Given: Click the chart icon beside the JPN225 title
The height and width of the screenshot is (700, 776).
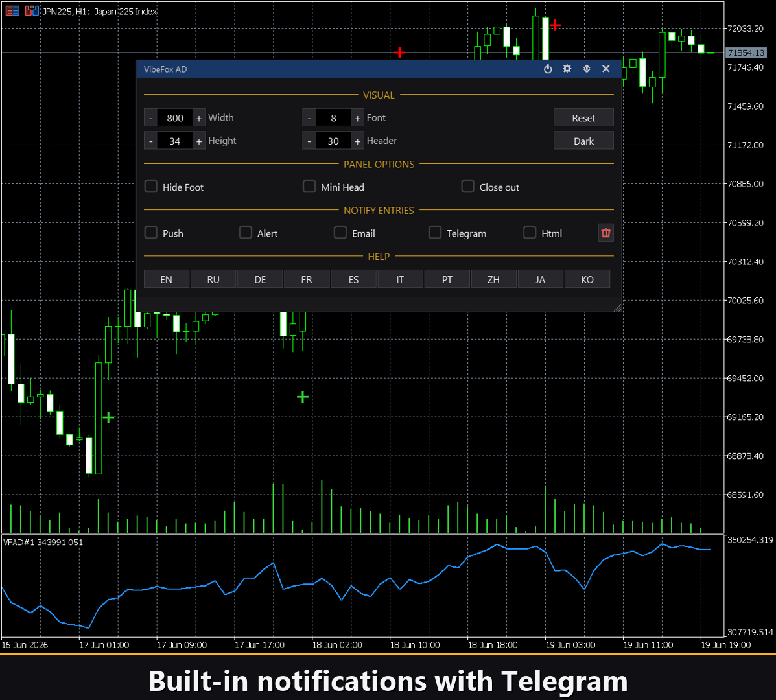Looking at the screenshot, I should [32, 10].
